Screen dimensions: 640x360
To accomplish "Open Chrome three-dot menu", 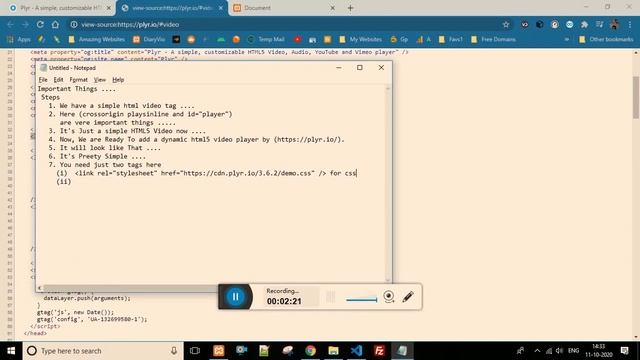I will click(630, 24).
